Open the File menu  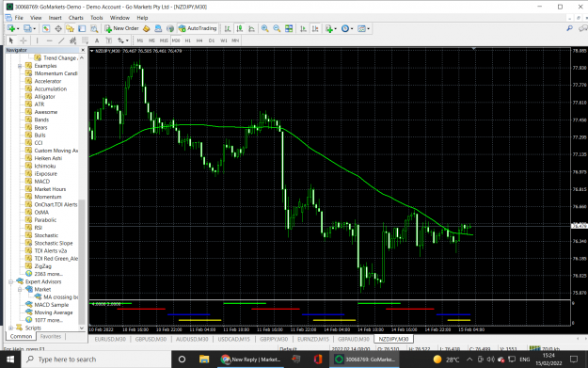19,18
